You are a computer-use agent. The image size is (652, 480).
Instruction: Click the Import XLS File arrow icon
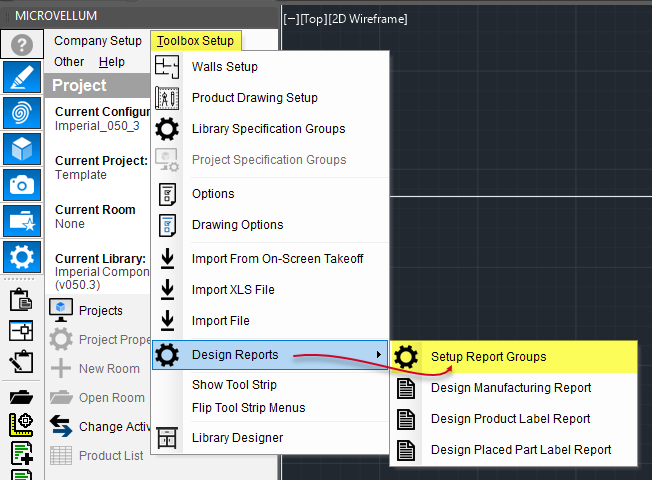[x=167, y=289]
